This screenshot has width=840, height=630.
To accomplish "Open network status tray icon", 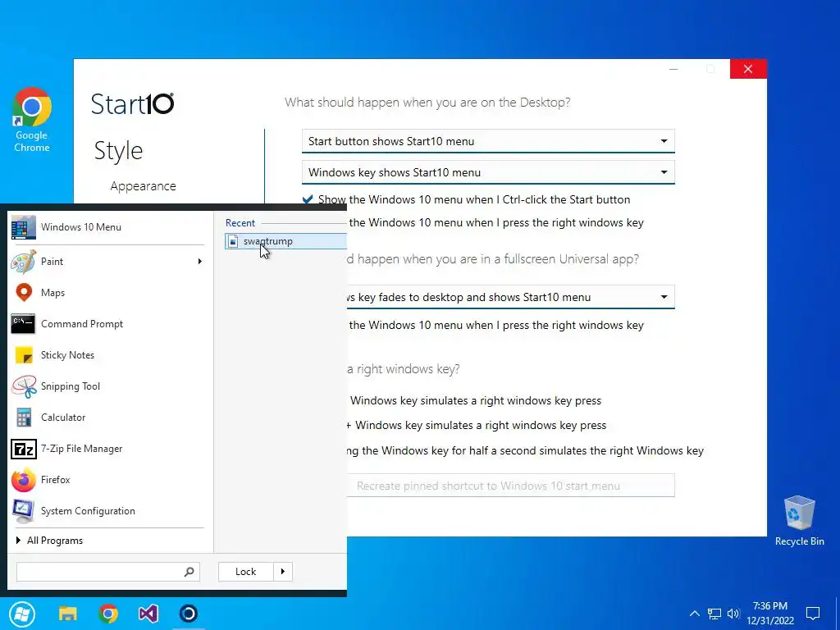I will point(714,614).
